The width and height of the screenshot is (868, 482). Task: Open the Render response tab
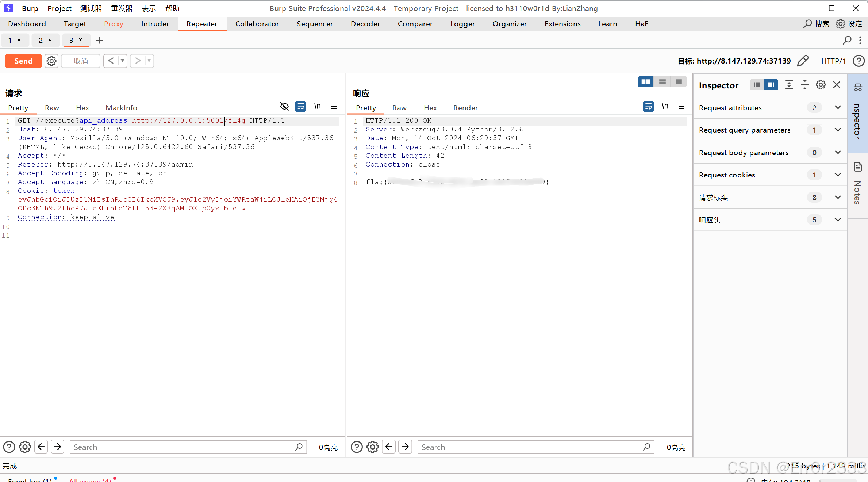(x=465, y=108)
